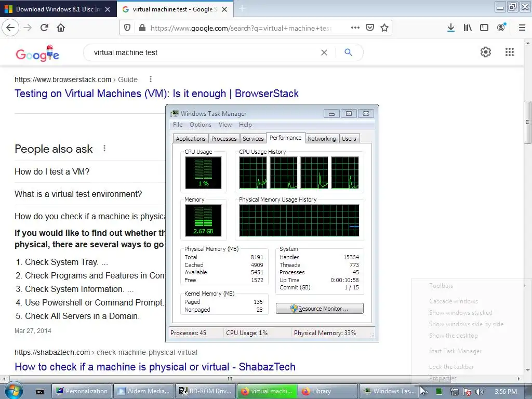The height and width of the screenshot is (399, 532).
Task: Open Google settings gear
Action: [486, 52]
